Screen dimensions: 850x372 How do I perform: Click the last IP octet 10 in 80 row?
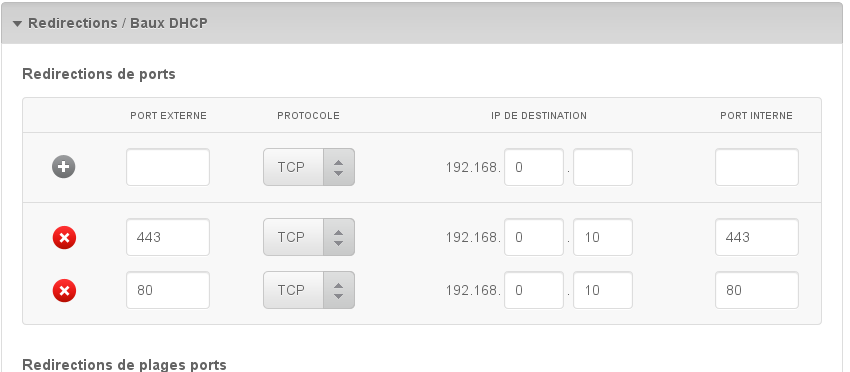coord(603,290)
